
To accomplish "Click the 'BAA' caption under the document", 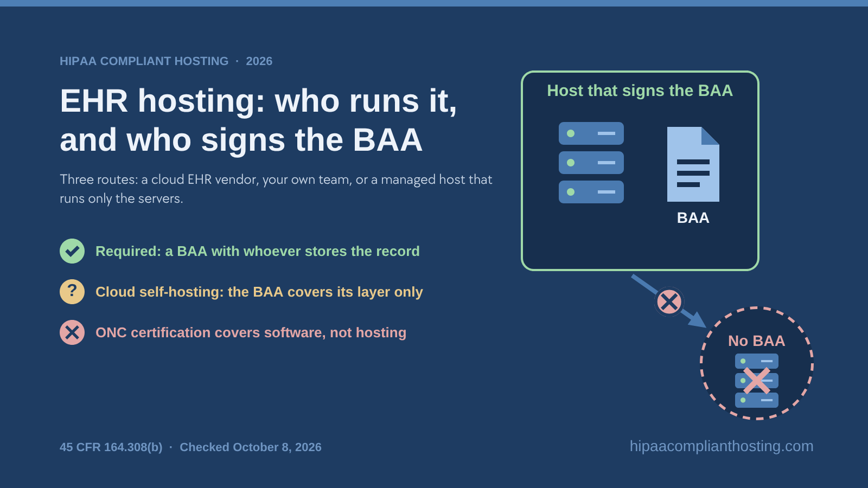I will pyautogui.click(x=693, y=218).
